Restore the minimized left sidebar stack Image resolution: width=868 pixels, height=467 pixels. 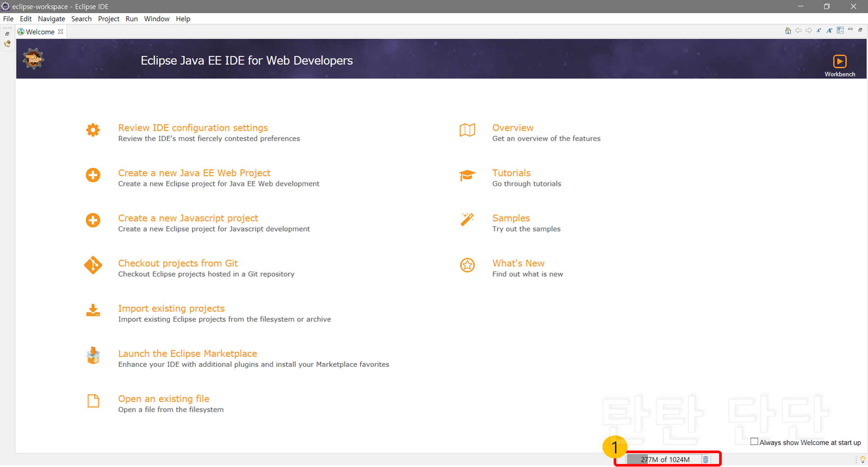pyautogui.click(x=7, y=34)
